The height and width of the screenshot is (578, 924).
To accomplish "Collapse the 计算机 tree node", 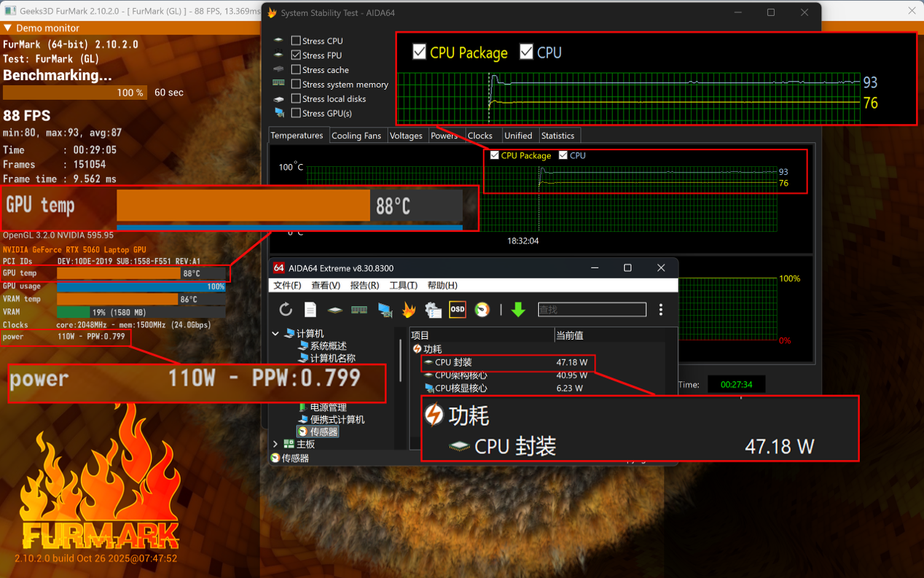I will 275,333.
